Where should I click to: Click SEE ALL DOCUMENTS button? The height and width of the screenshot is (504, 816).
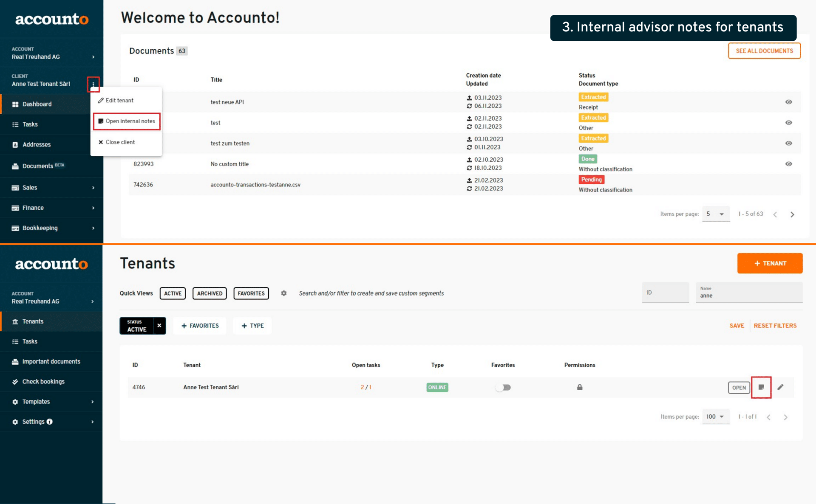(764, 51)
